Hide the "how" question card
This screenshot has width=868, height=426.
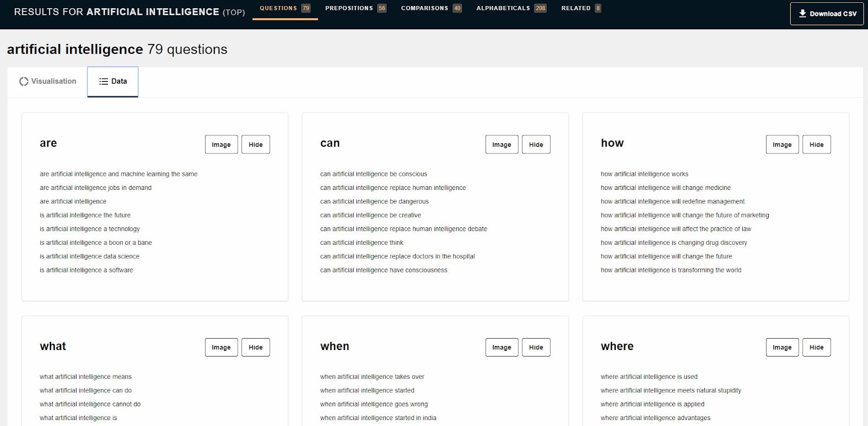[x=816, y=144]
